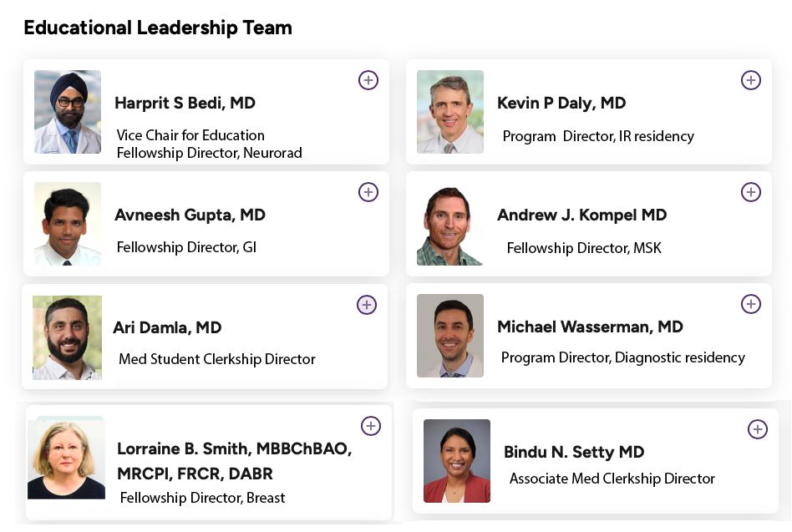Viewport: 792px width, 532px height.
Task: Open the Associate Med Clerkship Director's photo
Action: tap(457, 461)
